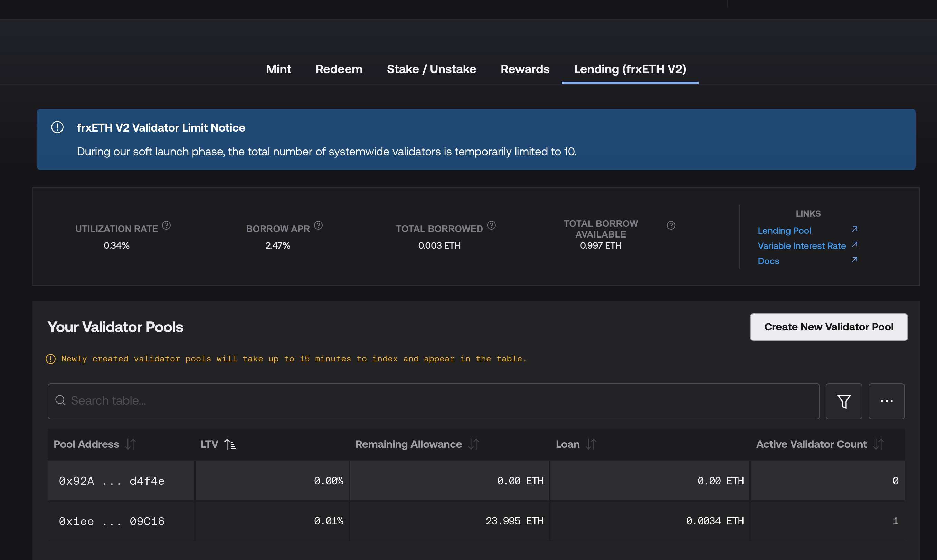Click Total Borrow Available help icon
Screen dimensions: 937x560
(x=671, y=225)
